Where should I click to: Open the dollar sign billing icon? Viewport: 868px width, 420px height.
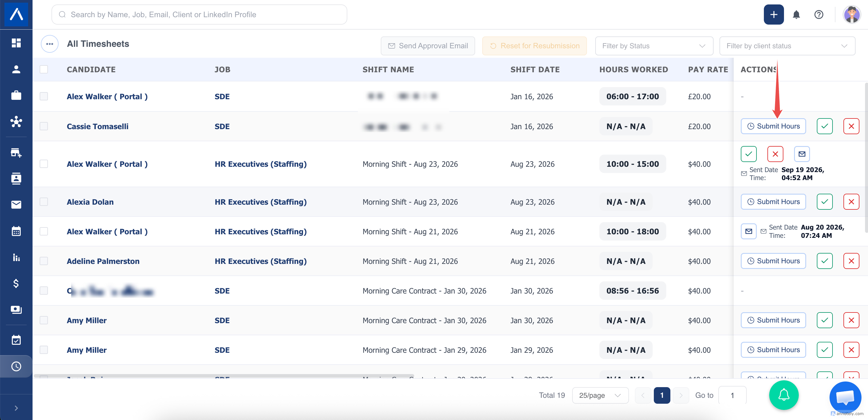pos(16,283)
